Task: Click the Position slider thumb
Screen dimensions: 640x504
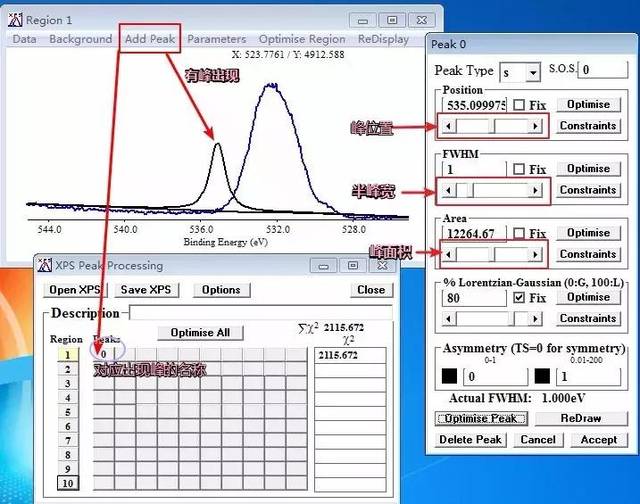Action: [x=492, y=126]
